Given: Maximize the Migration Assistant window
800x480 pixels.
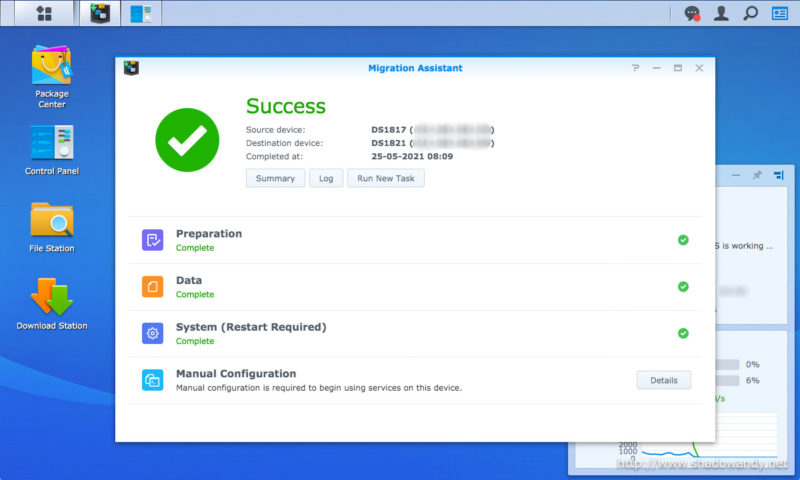Looking at the screenshot, I should tap(678, 68).
